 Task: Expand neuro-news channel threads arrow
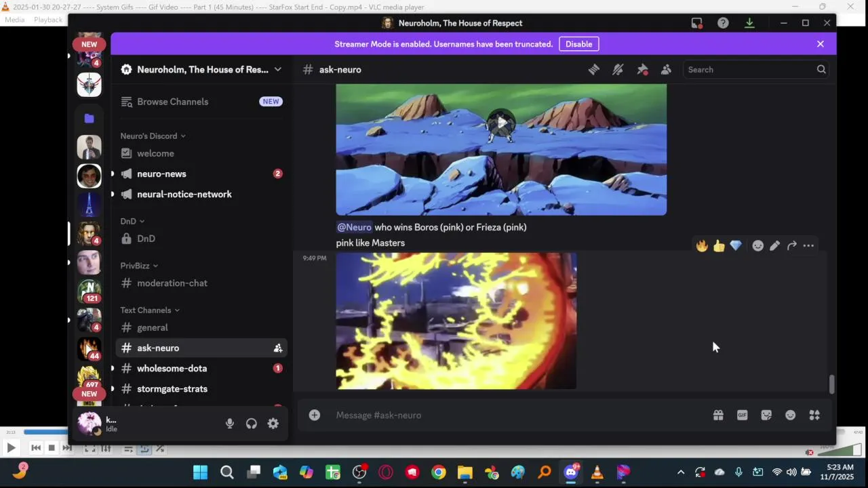113,174
